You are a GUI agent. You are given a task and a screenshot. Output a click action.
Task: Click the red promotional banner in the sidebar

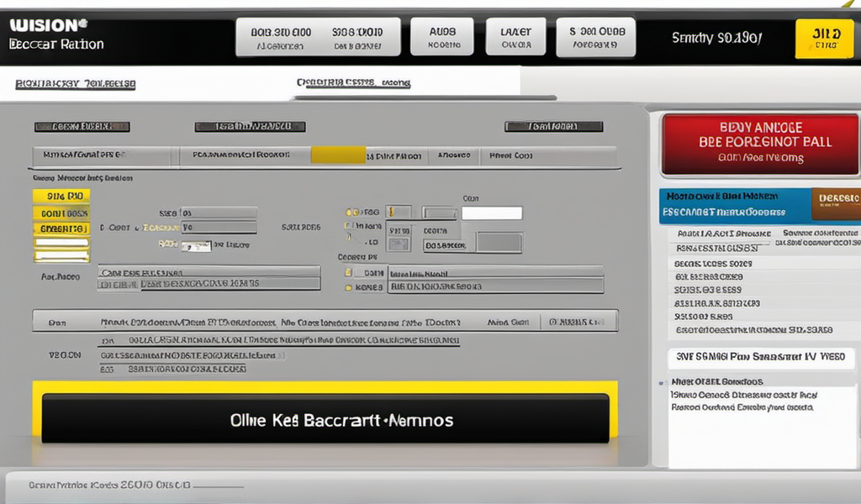point(760,143)
